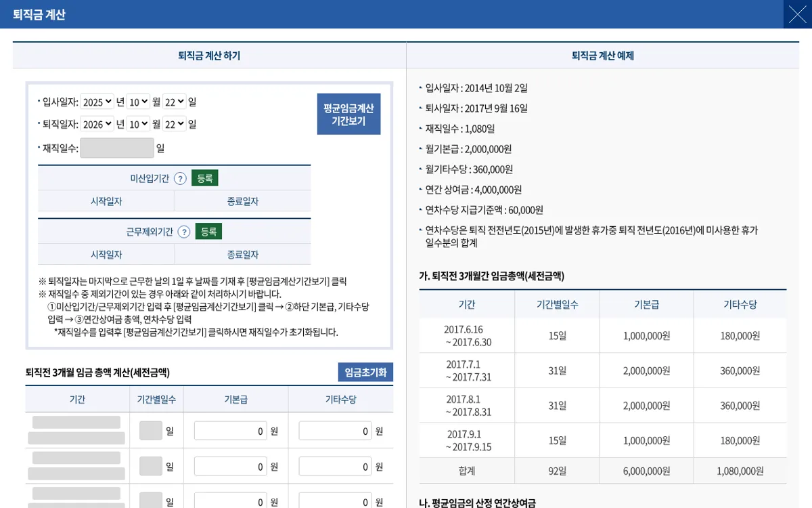Click the 재직일수 input field
Viewport: 812px width, 508px height.
pyautogui.click(x=117, y=148)
